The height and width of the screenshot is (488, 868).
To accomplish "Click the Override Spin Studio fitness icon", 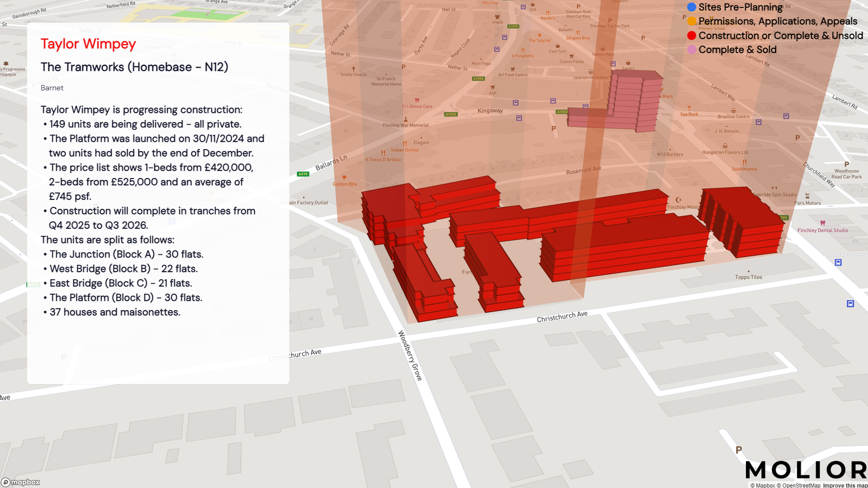I will [774, 188].
